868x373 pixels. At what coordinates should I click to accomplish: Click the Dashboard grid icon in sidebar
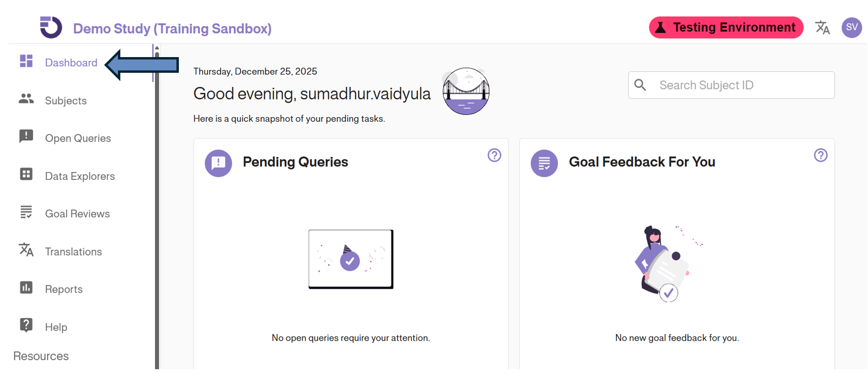tap(26, 61)
